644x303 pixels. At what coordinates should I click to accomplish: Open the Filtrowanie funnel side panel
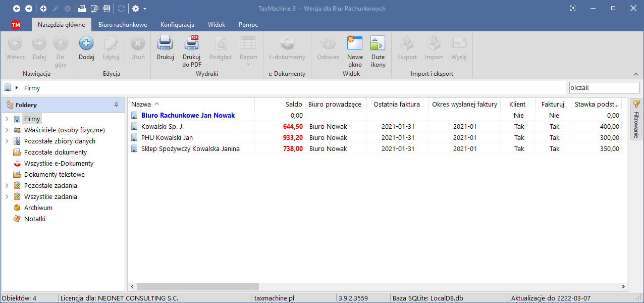point(636,119)
